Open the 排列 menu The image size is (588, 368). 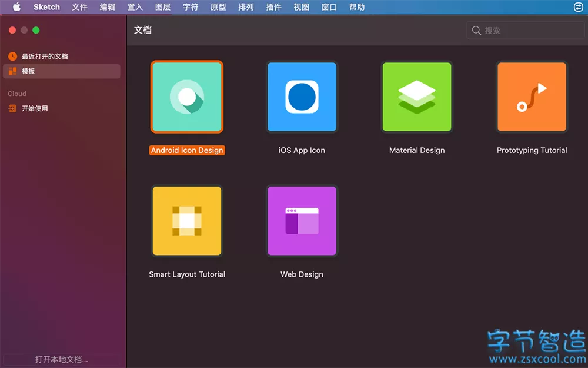click(246, 6)
